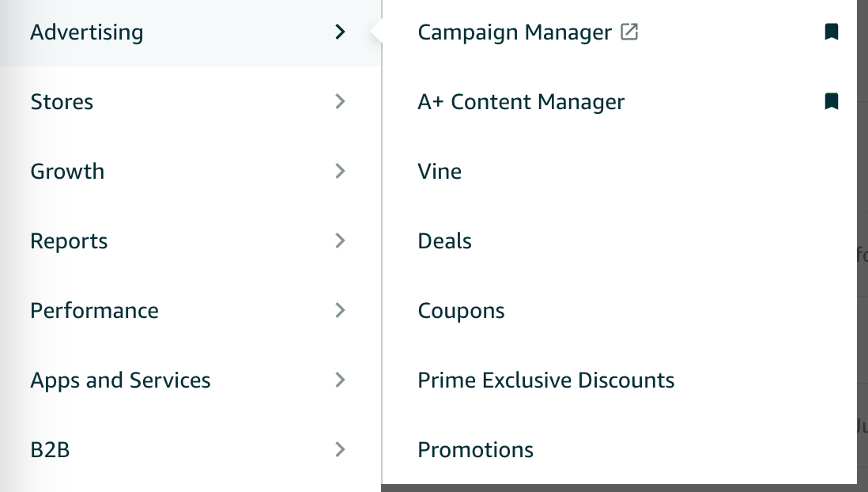Image resolution: width=868 pixels, height=492 pixels.
Task: Toggle the bookmark icon for A+ Content Manager
Action: (831, 102)
